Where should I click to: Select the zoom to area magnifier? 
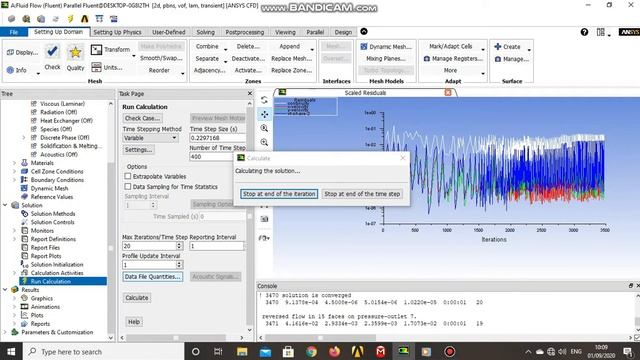pyautogui.click(x=264, y=142)
